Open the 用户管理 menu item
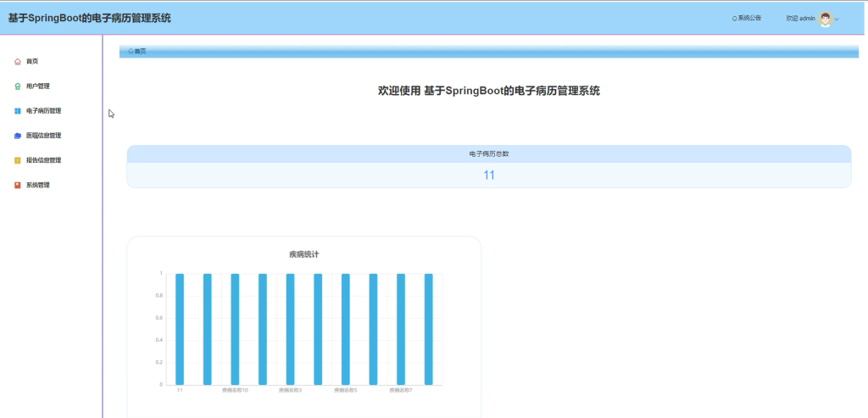Screen dimensions: 868x418 pos(38,86)
